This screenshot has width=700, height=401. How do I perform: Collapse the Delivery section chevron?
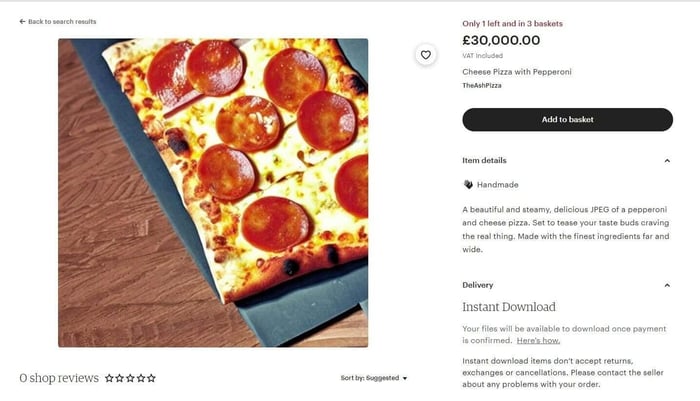(x=667, y=285)
